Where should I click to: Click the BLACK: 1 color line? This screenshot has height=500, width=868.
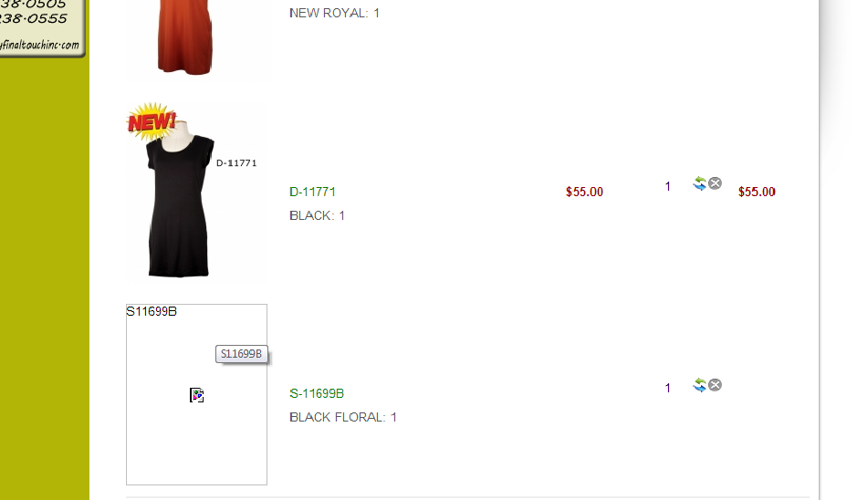coord(317,215)
